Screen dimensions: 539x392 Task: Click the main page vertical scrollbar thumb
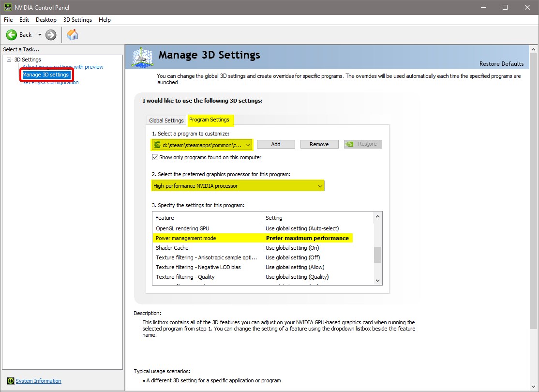point(534,191)
